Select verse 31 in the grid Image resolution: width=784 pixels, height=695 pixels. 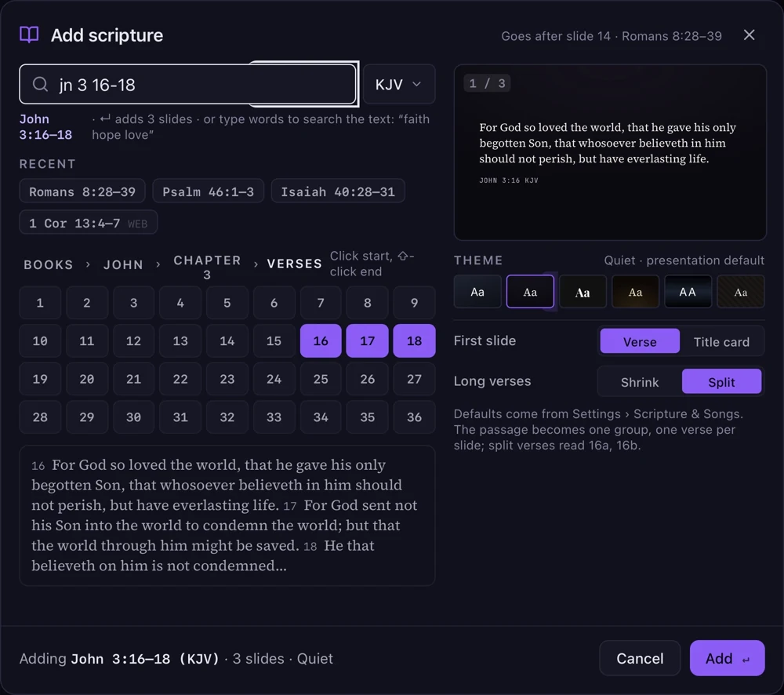[180, 417]
